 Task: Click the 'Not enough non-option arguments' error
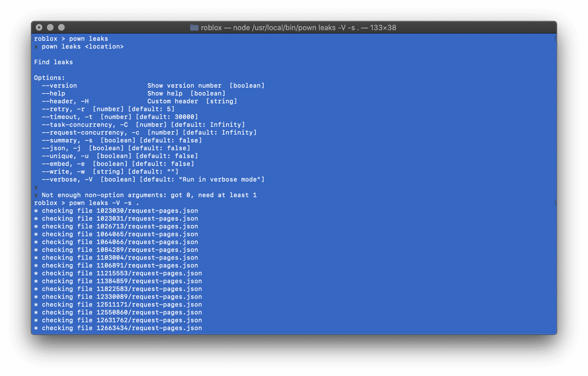[149, 195]
